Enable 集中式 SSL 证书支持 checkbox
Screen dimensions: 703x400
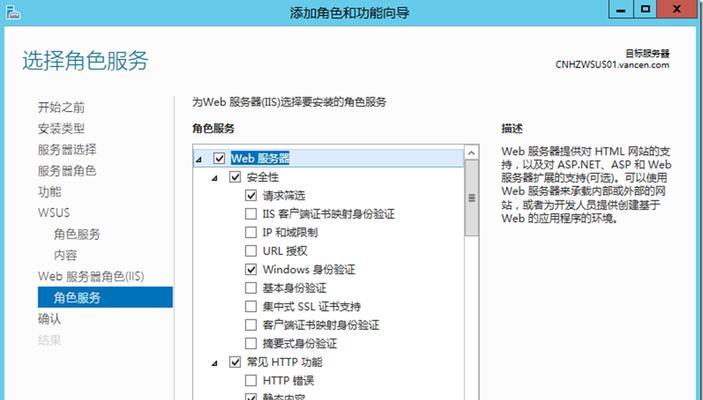(251, 306)
